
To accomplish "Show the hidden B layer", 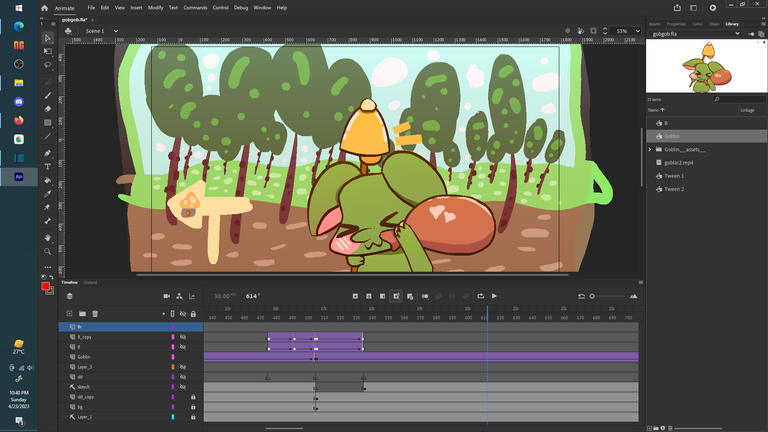I will click(183, 347).
